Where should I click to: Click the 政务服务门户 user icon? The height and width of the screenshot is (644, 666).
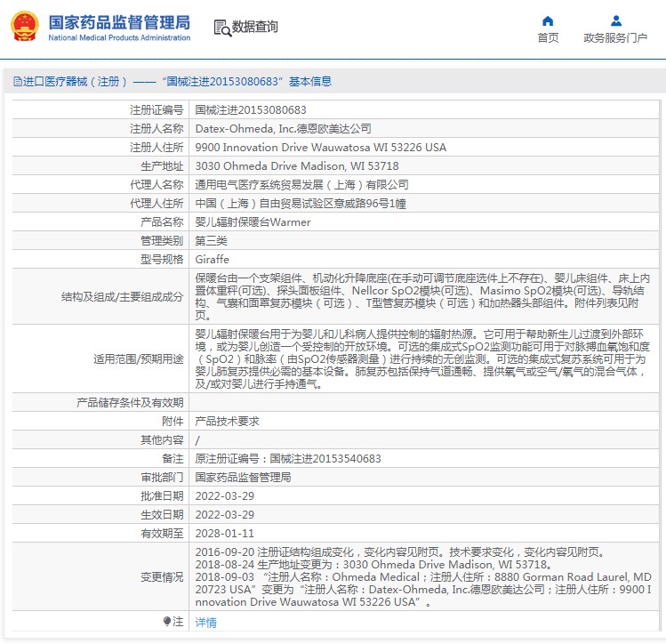coord(616,20)
